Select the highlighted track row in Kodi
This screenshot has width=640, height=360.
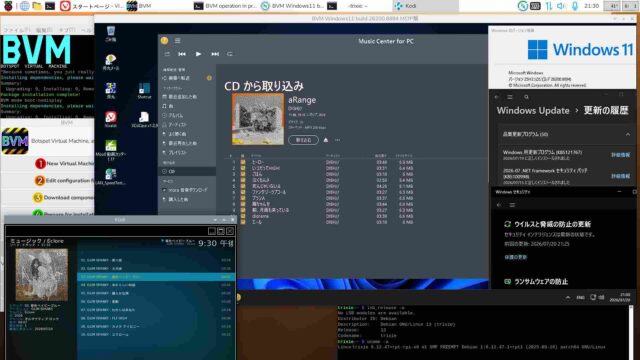point(156,277)
